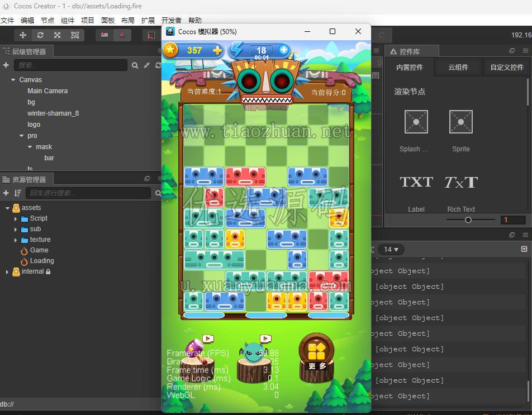This screenshot has height=415, width=532.
Task: Collapse the pro node
Action: click(21, 136)
